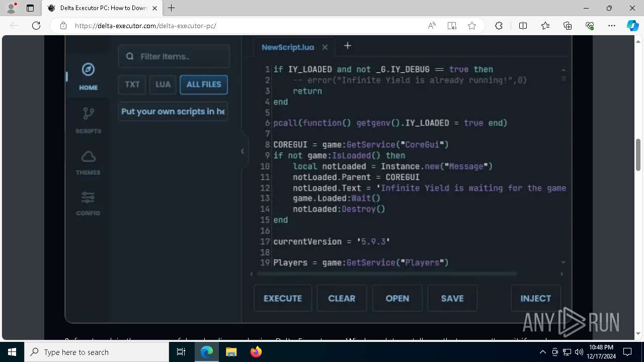Screen dimensions: 644x362
Task: Open File Explorer from the taskbar
Action: coord(231,352)
